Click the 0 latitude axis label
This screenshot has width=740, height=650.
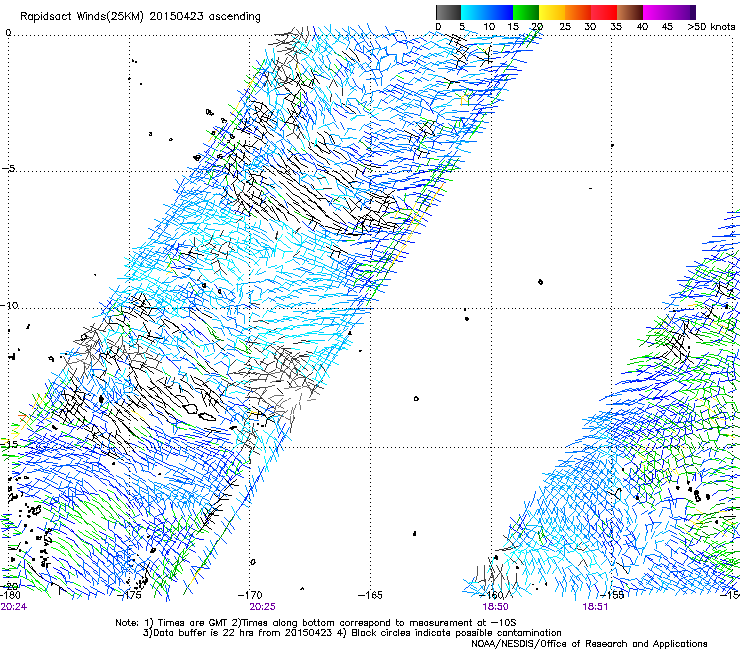pyautogui.click(x=8, y=33)
